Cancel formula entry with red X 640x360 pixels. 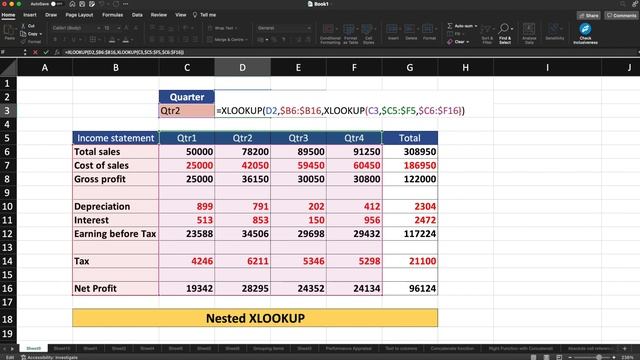(x=35, y=52)
